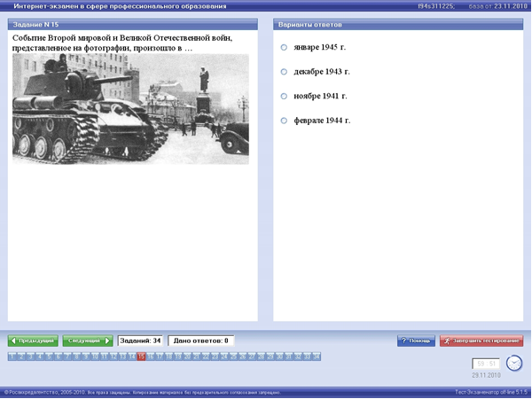
Task: Open question number 10 in navigator
Action: pyautogui.click(x=96, y=356)
